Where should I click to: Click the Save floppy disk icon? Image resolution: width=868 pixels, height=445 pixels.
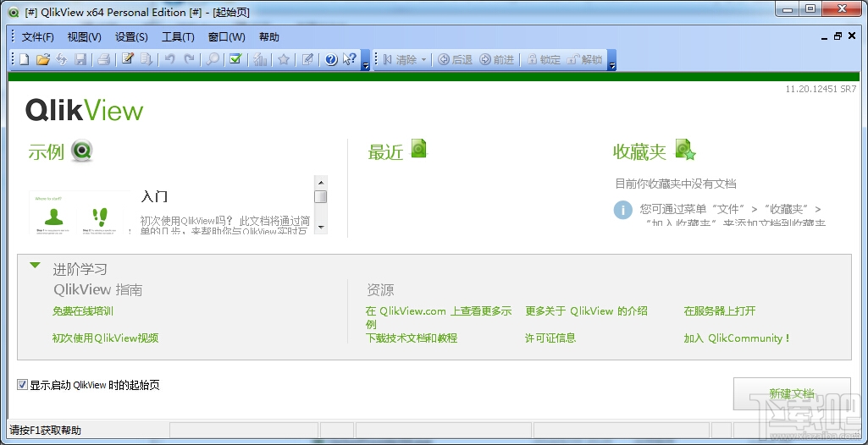tap(80, 60)
